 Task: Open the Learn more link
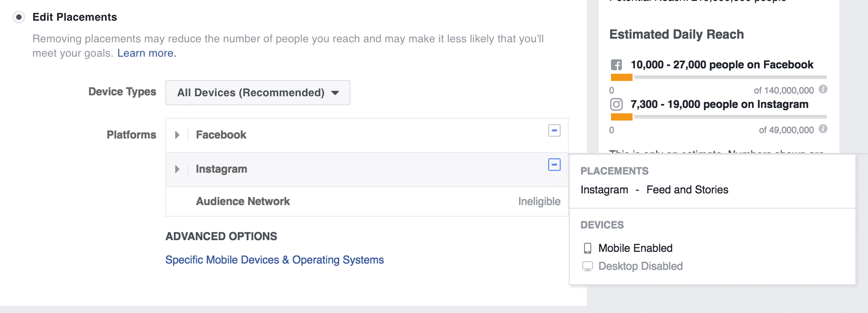click(x=146, y=53)
